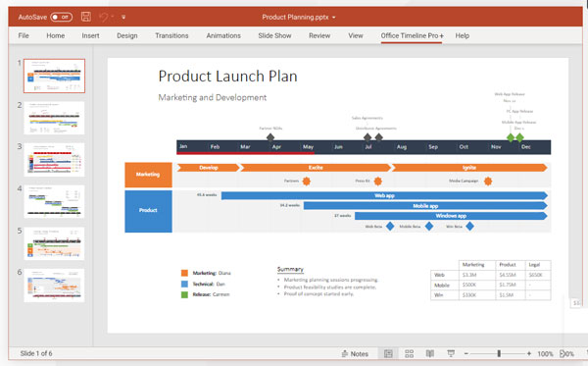Click the Jan label on the timeline band
588x366 pixels.
click(183, 146)
